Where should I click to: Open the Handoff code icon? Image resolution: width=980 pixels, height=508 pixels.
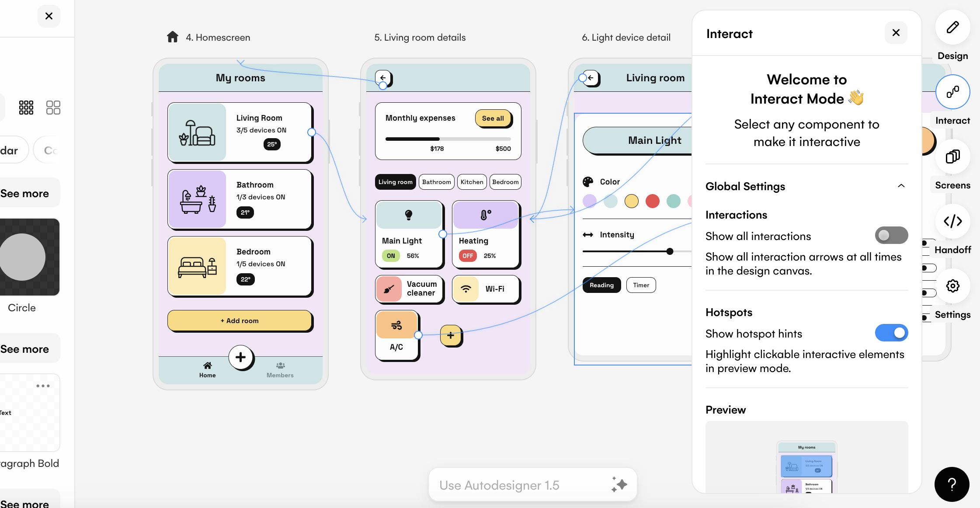[x=952, y=221]
